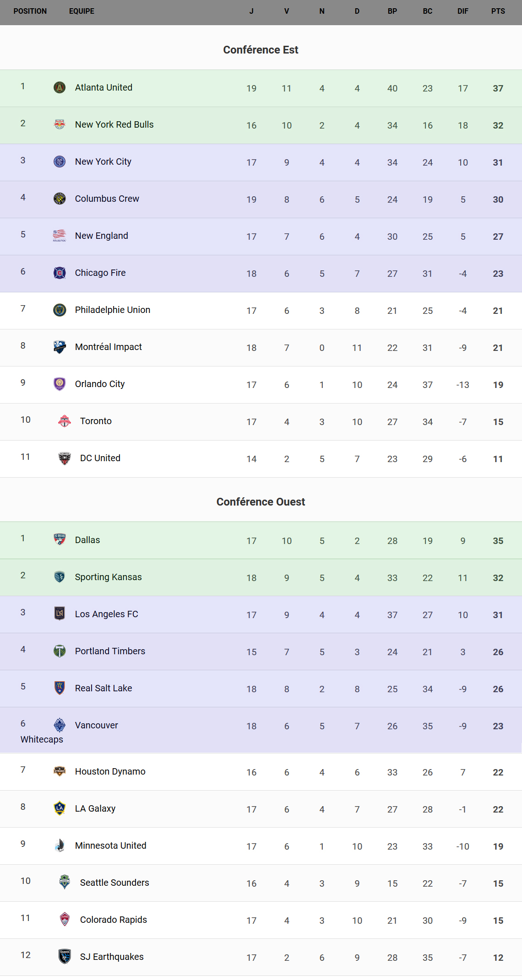The width and height of the screenshot is (522, 980).
Task: Open the New York City team name
Action: click(x=103, y=162)
